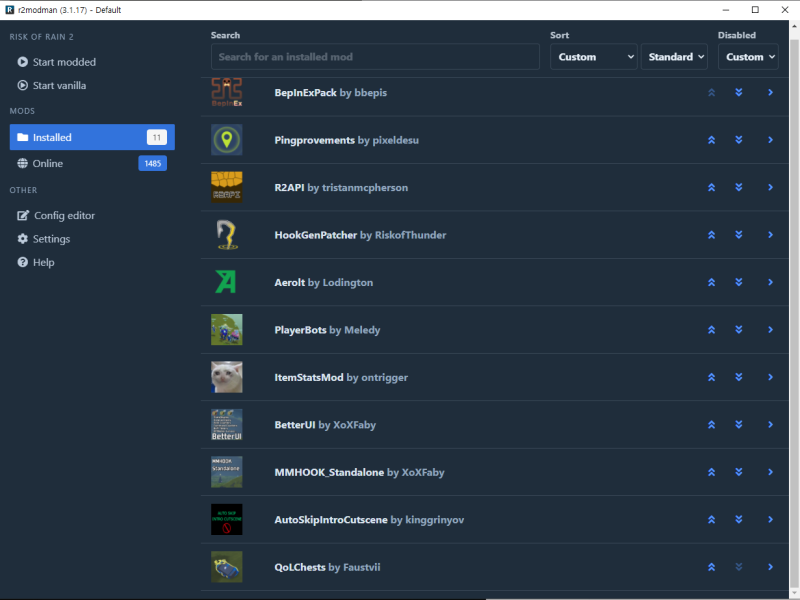Screen dimensions: 800x600
Task: Start the game modded
Action: pyautogui.click(x=57, y=62)
